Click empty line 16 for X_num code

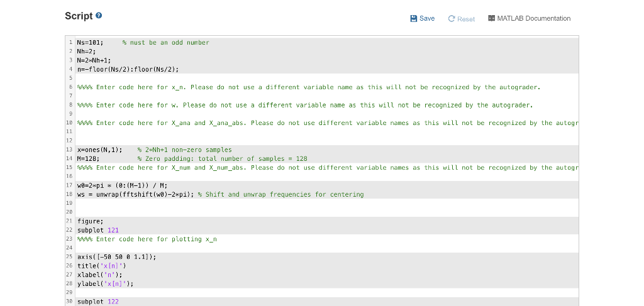click(327, 177)
